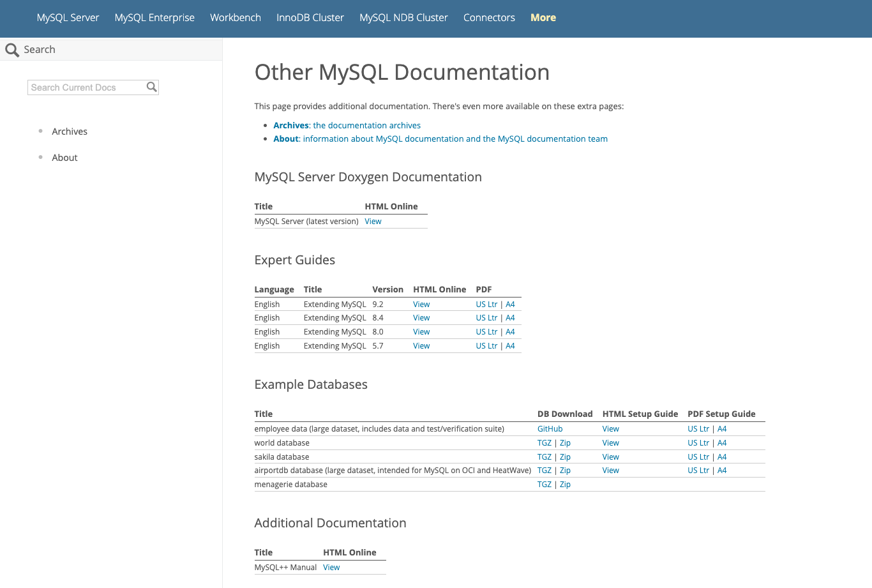872x588 pixels.
Task: Open About in the left sidebar
Action: [64, 158]
